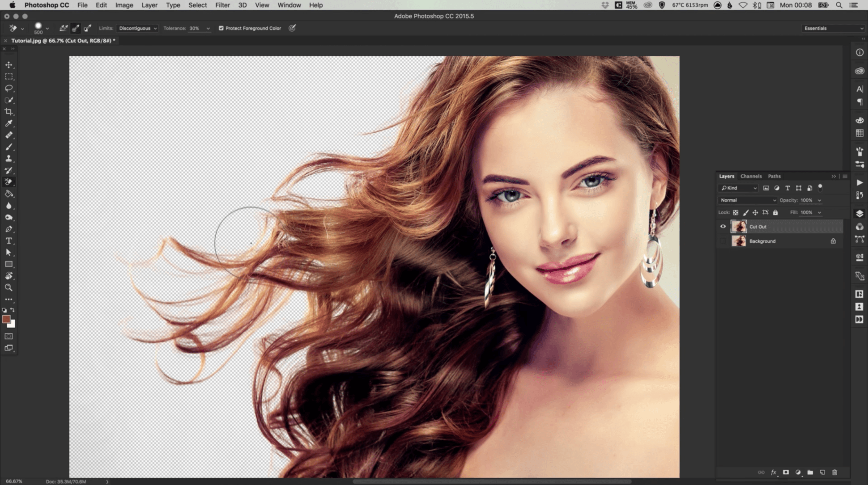Toggle visibility of the Cut Out layer

(x=724, y=227)
